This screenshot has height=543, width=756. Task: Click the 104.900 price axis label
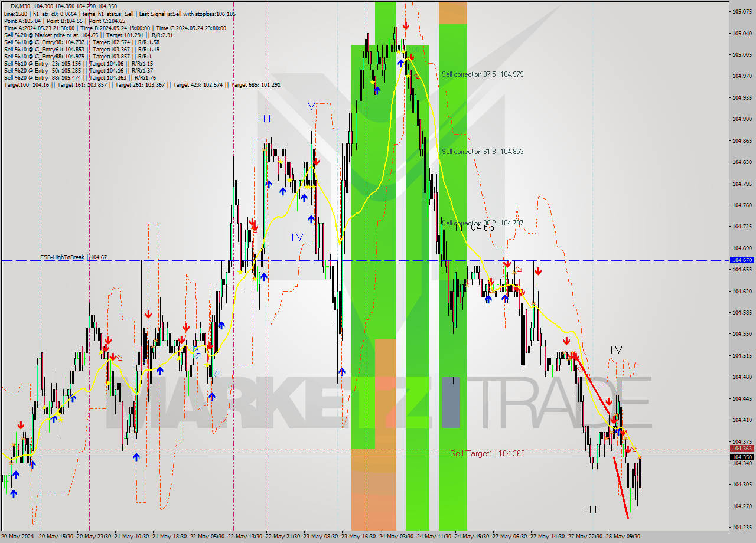click(742, 119)
